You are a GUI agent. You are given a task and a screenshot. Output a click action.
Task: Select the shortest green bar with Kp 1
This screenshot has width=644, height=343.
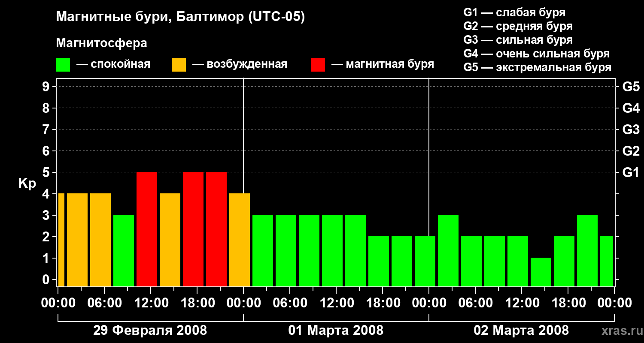[x=541, y=272]
